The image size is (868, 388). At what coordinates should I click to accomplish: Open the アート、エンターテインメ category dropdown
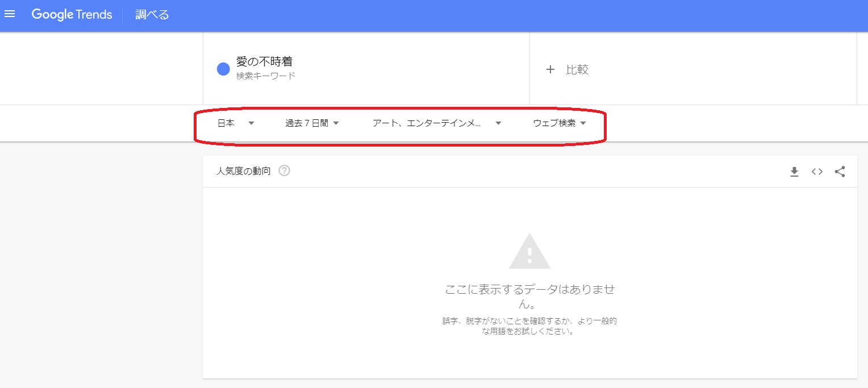click(x=437, y=123)
